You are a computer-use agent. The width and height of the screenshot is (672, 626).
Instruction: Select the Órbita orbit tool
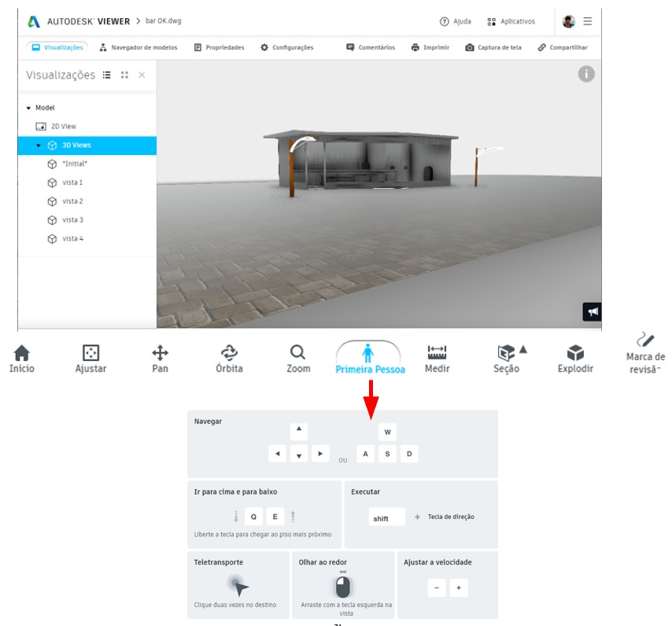(229, 359)
